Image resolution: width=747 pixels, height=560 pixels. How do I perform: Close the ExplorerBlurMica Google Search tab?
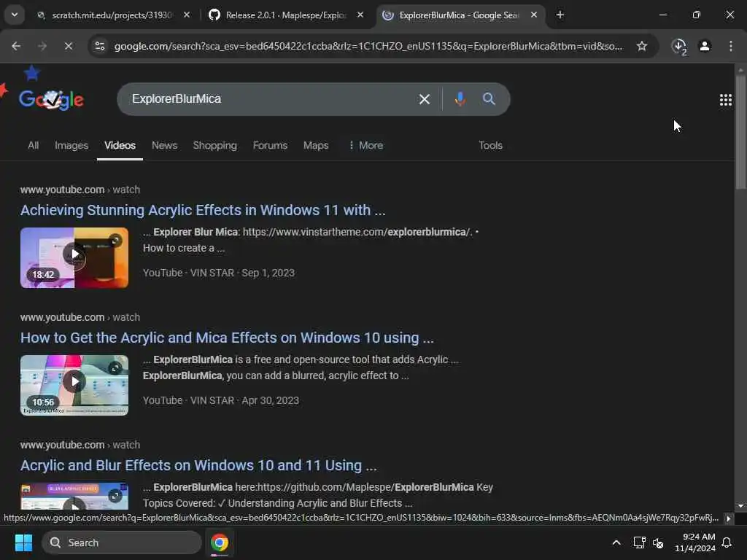pyautogui.click(x=533, y=15)
